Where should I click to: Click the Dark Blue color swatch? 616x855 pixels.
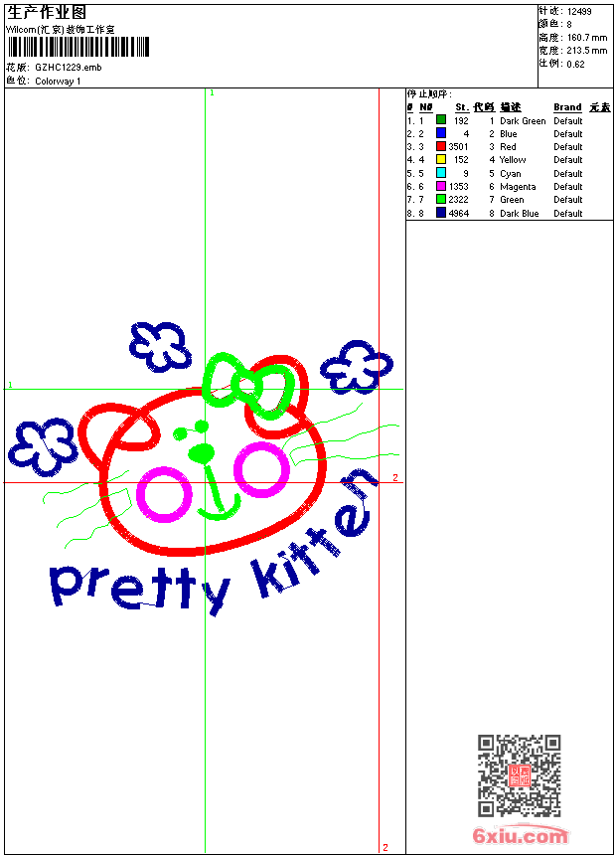441,213
